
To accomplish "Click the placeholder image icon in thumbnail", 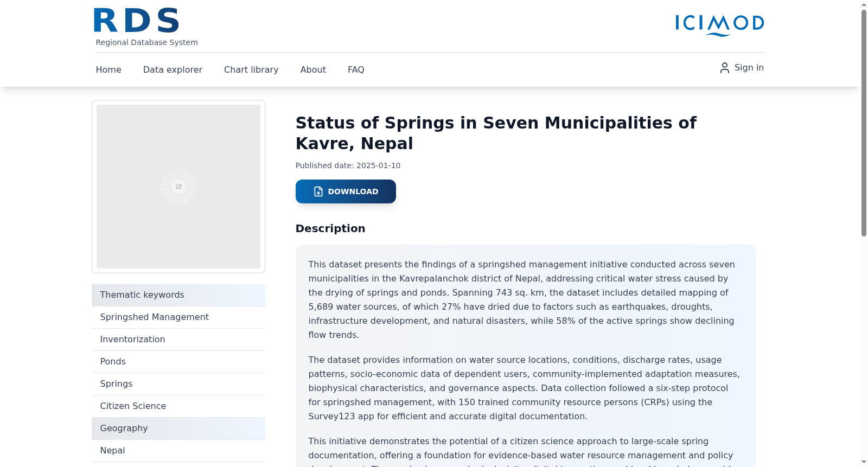I will click(178, 187).
